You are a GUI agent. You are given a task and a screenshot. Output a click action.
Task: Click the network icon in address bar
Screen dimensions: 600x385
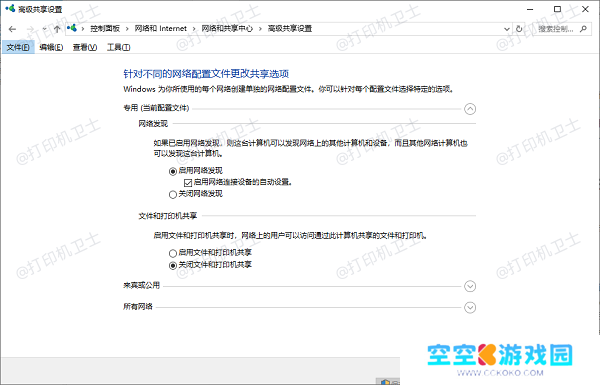72,28
